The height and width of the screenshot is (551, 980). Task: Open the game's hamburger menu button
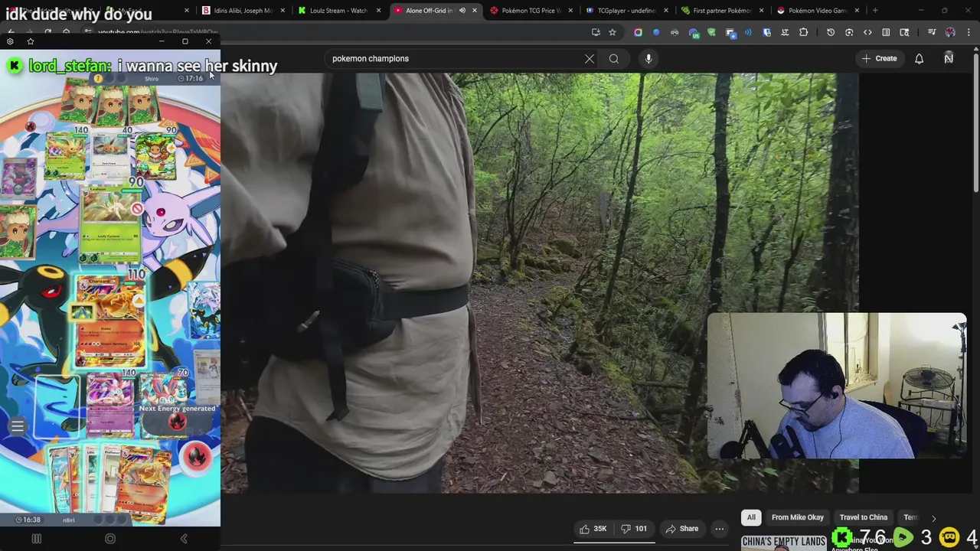[x=17, y=426]
